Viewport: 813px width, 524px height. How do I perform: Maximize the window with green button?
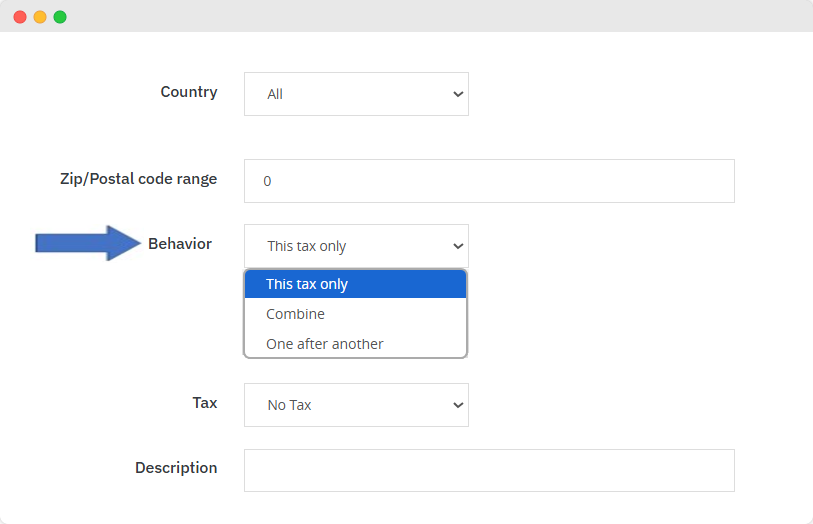pos(60,17)
